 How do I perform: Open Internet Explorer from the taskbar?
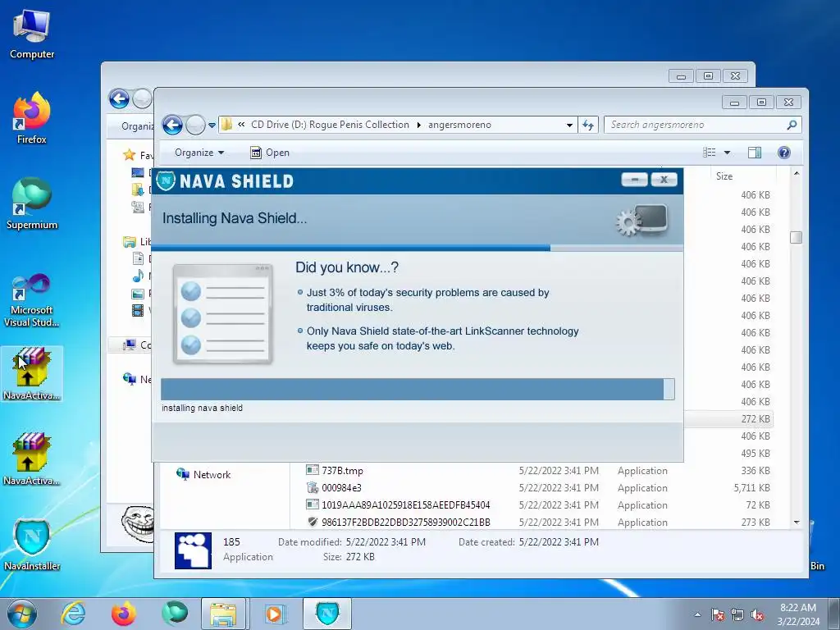click(73, 614)
